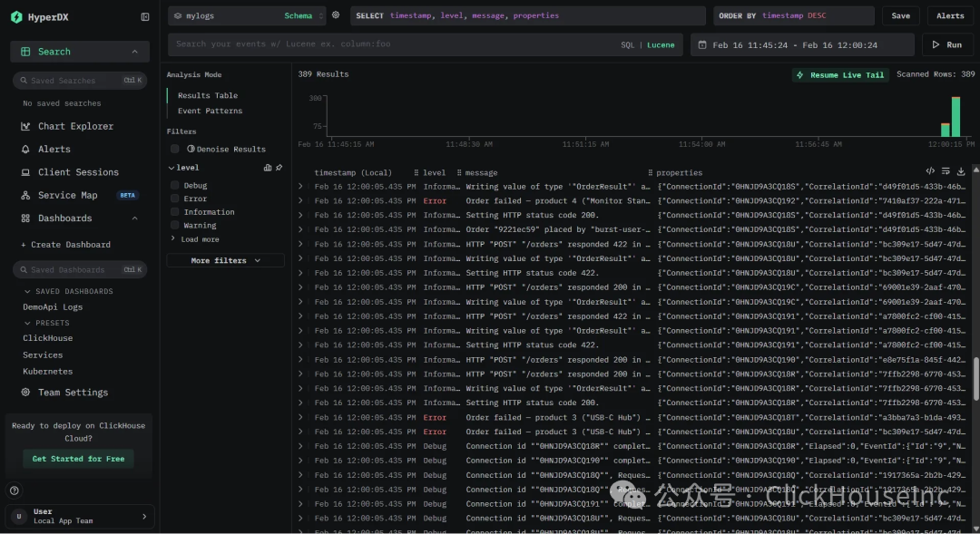Click the HyperDX logo icon
The height and width of the screenshot is (534, 980).
pyautogui.click(x=17, y=17)
